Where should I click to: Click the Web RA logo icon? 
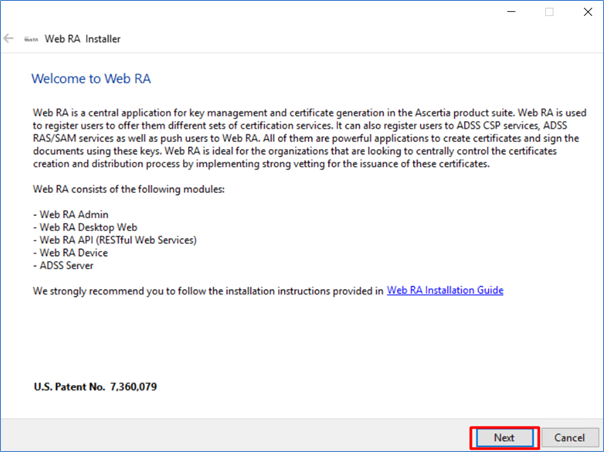pos(31,39)
